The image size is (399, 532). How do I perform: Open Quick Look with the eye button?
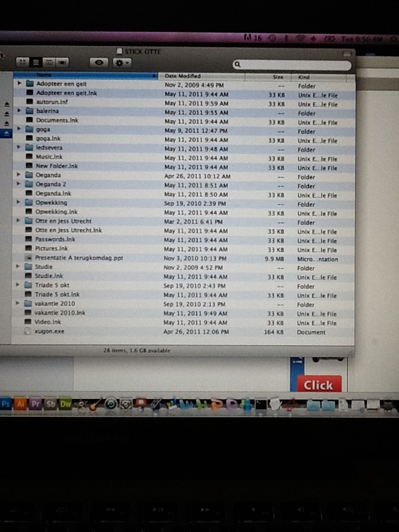click(98, 63)
